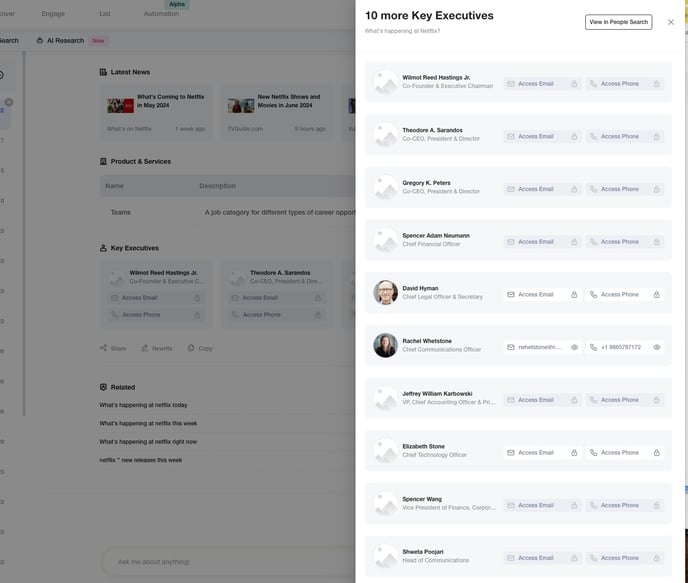Click View in People Search button
688x583 pixels.
[x=618, y=22]
